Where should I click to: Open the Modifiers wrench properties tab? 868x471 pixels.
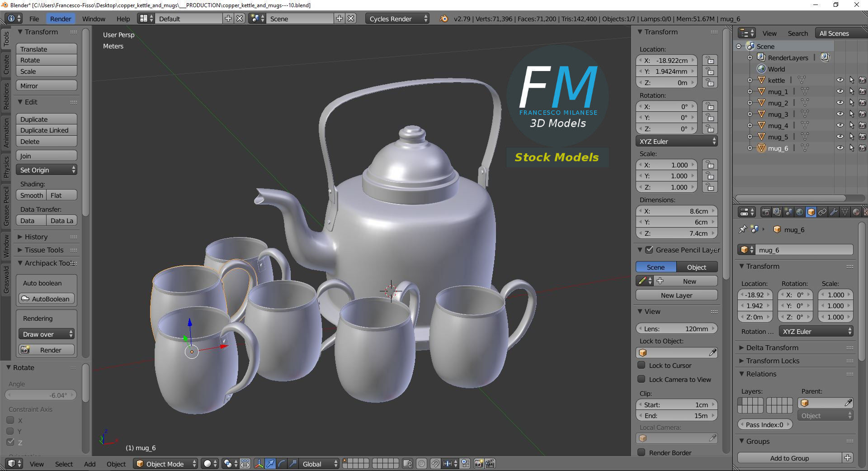834,212
